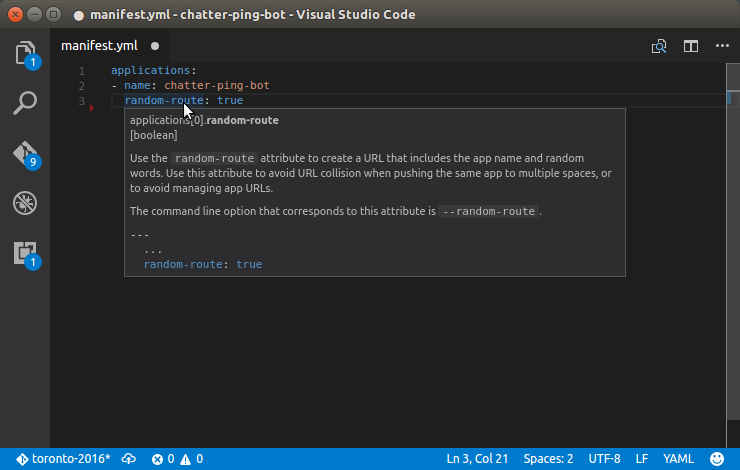Click the Ln 3, Col 21 cursor position
The image size is (740, 470).
click(477, 459)
